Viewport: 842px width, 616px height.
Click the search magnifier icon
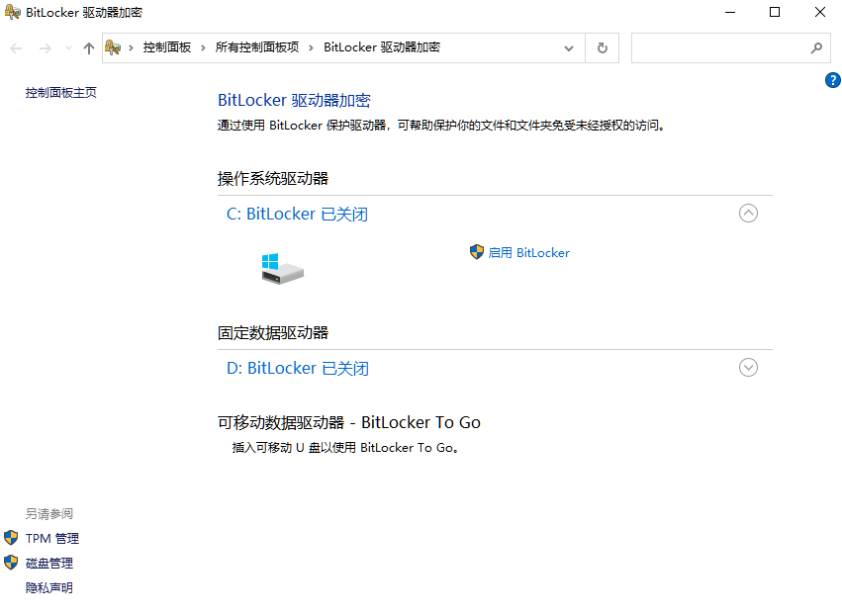(816, 48)
